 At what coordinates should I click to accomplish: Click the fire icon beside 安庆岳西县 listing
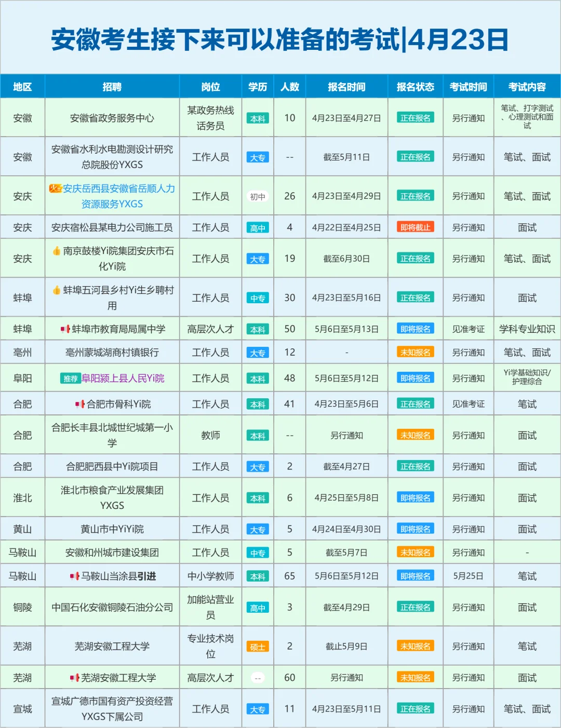pyautogui.click(x=56, y=188)
